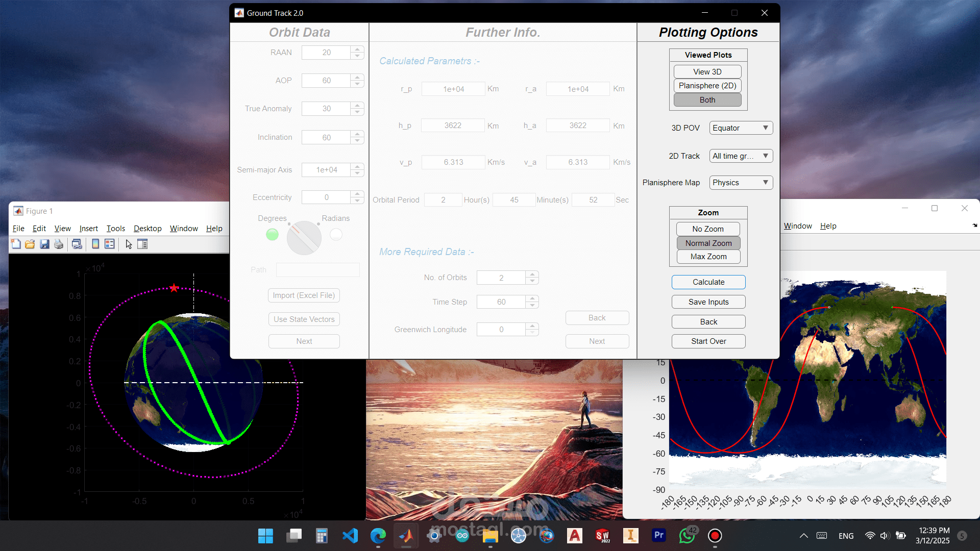Screen dimensions: 980x551
Task: Insert colorbar using the toolbar icon
Action: pyautogui.click(x=95, y=244)
